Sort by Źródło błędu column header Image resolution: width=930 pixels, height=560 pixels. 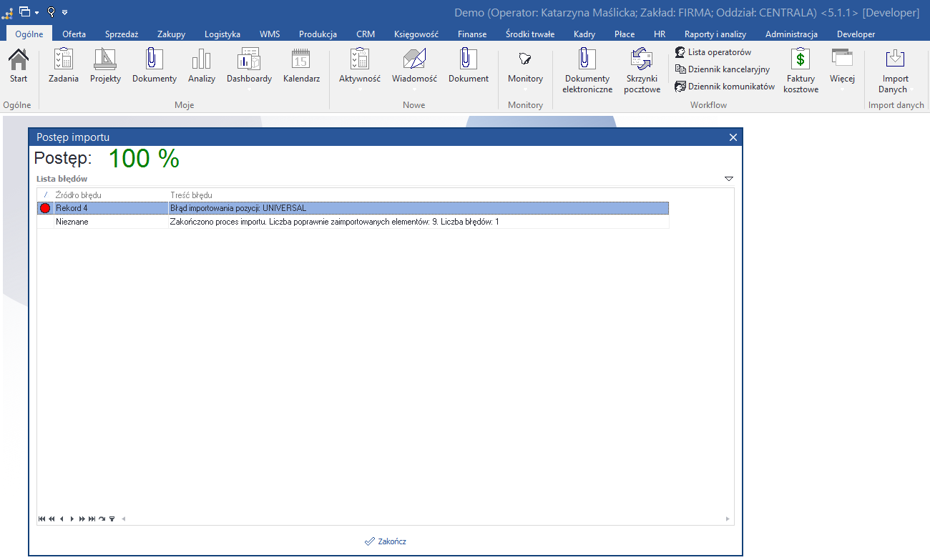(110, 195)
